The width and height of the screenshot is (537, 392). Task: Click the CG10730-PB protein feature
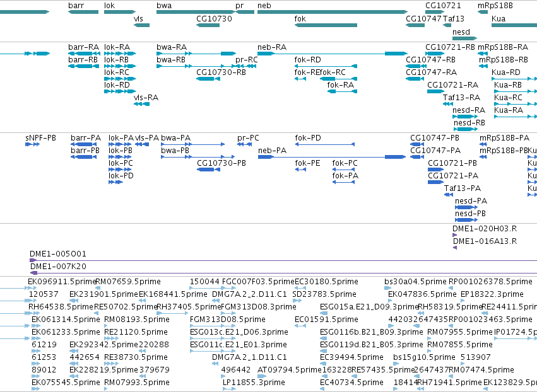[209, 170]
